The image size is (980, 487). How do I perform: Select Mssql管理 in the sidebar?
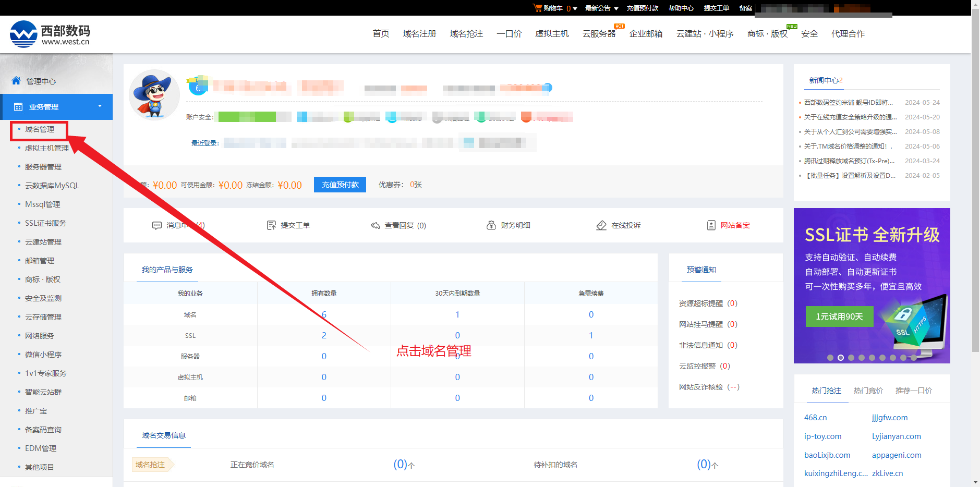43,204
